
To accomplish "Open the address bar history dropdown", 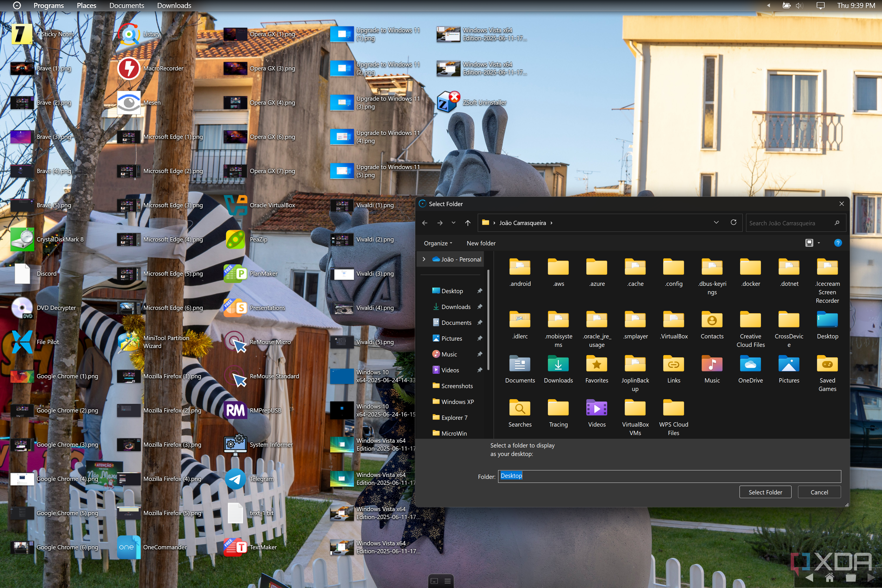I will coord(716,223).
